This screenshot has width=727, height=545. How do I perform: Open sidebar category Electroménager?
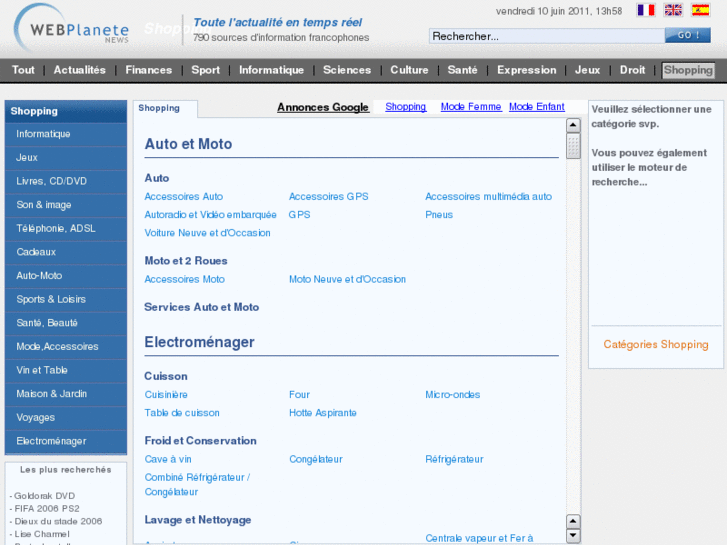coord(66,441)
